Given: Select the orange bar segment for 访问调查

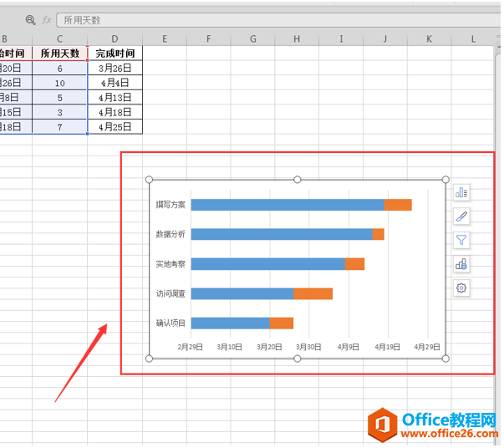Looking at the screenshot, I should tap(314, 295).
